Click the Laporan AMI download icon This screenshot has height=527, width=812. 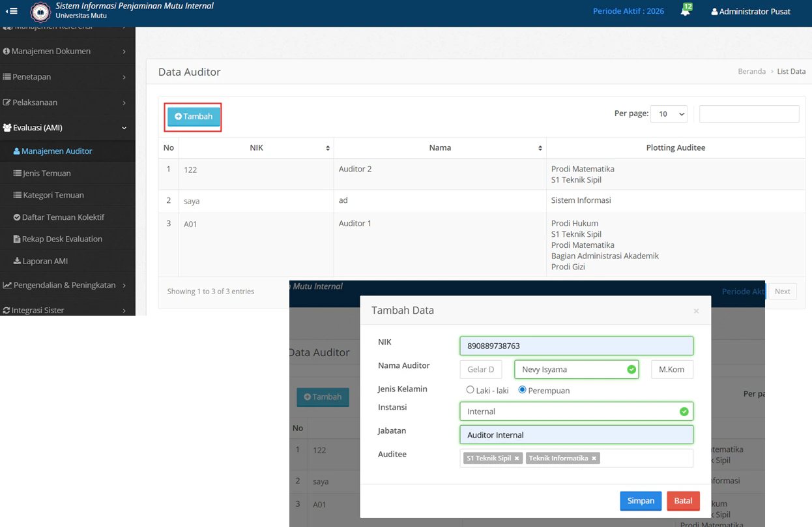[17, 261]
